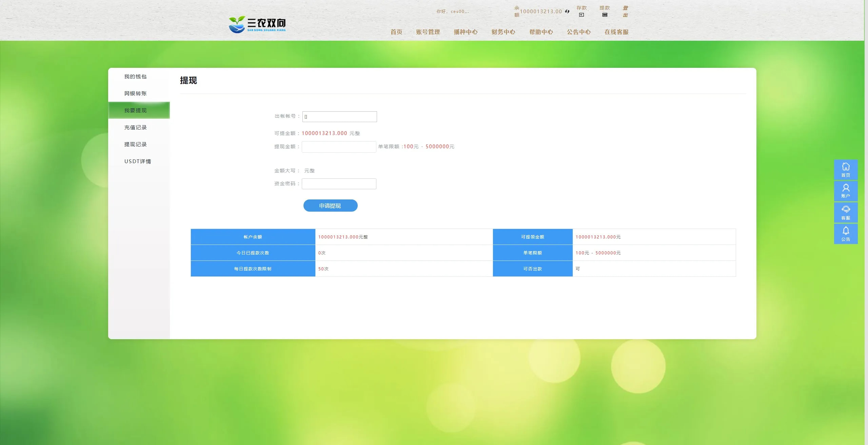The width and height of the screenshot is (868, 445).
Task: Click the 存款 deposit icon
Action: pos(581,15)
